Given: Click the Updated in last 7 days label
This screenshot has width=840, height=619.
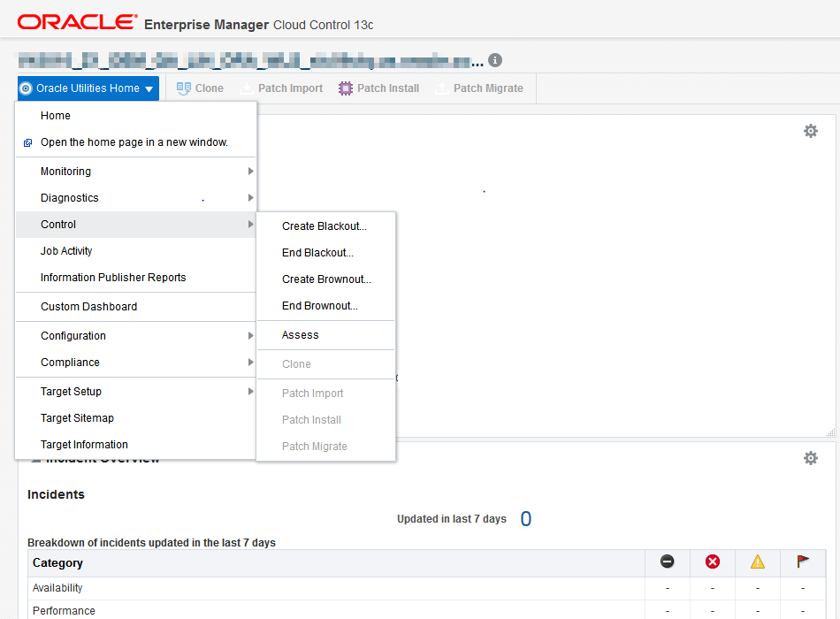Looking at the screenshot, I should click(x=452, y=519).
